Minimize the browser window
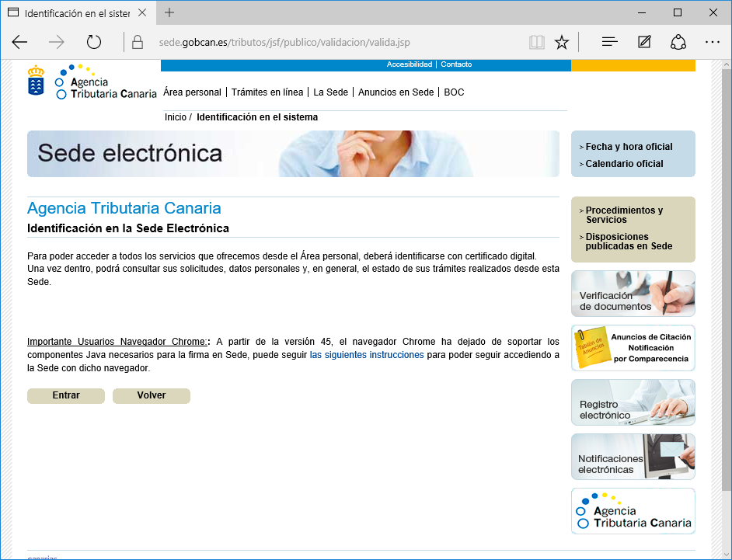The height and width of the screenshot is (560, 732). coord(642,12)
